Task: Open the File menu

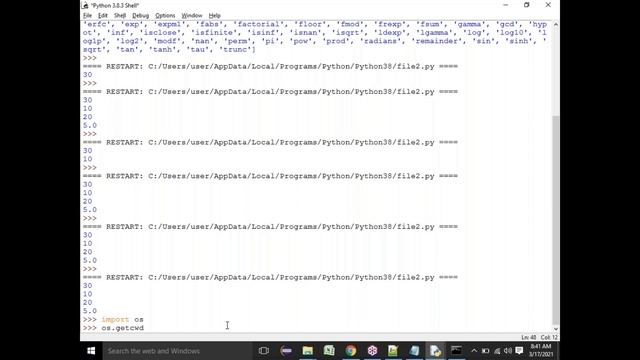Action: [87, 16]
